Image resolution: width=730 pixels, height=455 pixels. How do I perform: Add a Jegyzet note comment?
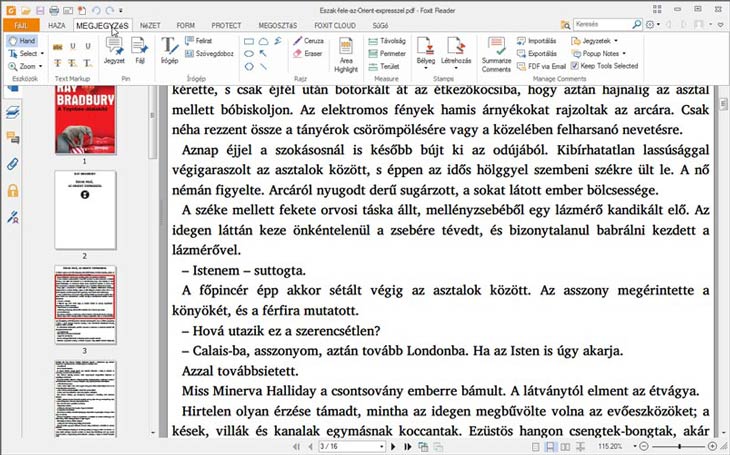[x=114, y=51]
